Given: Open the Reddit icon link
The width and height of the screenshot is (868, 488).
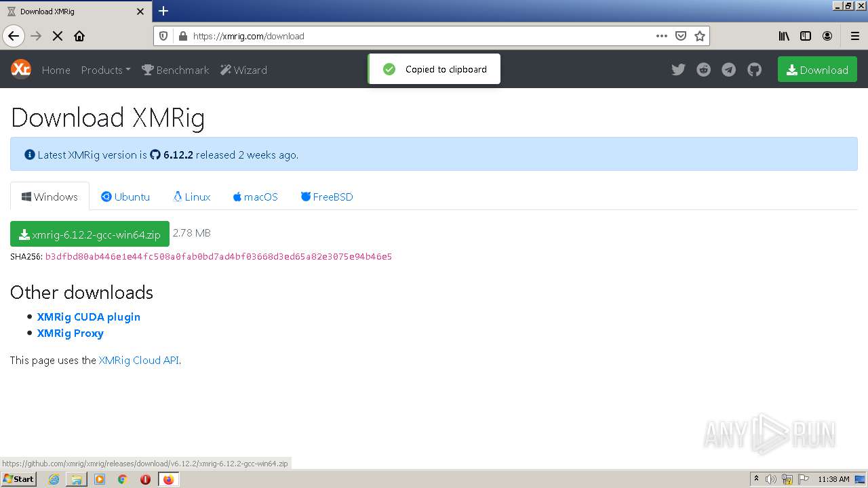Looking at the screenshot, I should [x=704, y=70].
